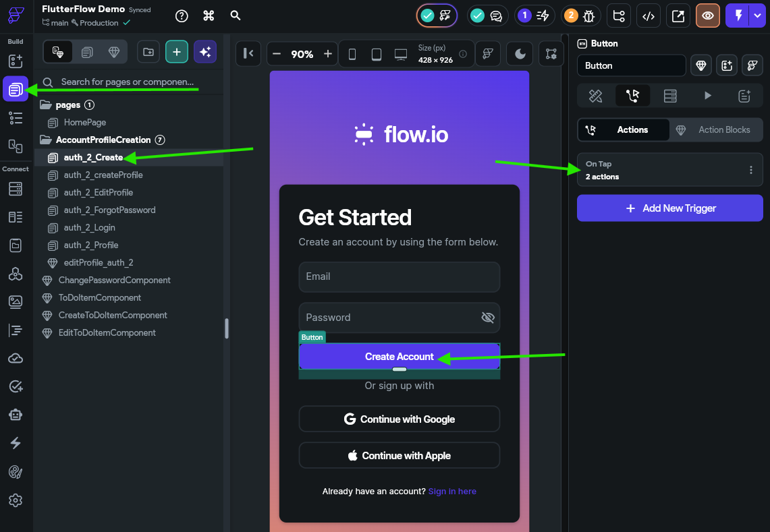Viewport: 770px width, 532px height.
Task: Open the Run mode dropdown arrow
Action: 757,16
